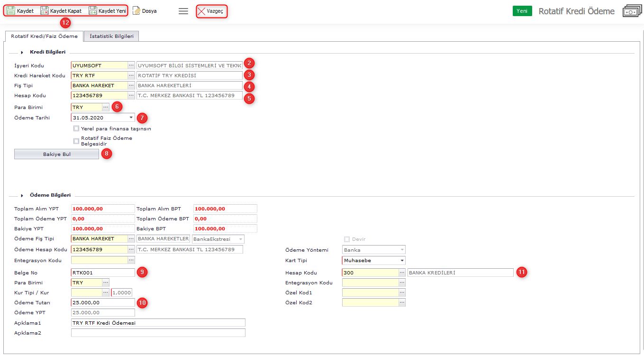Switch to İstatistik Bilgileri tab
Viewport: 644px width, 355px height.
pyautogui.click(x=111, y=36)
